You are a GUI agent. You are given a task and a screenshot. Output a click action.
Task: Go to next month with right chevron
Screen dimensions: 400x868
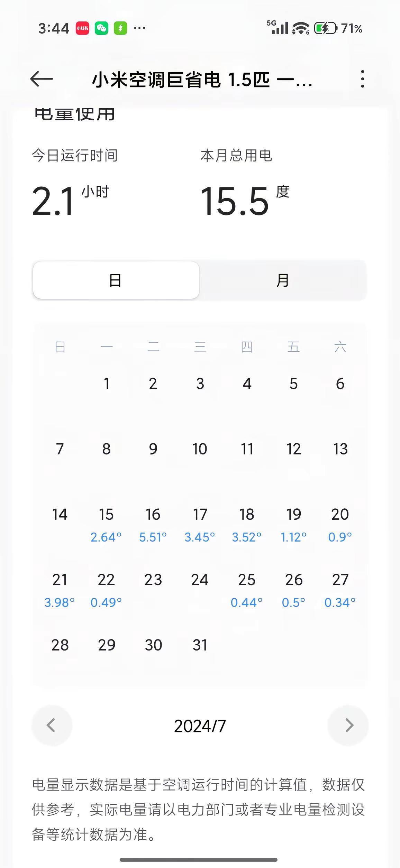tap(348, 725)
